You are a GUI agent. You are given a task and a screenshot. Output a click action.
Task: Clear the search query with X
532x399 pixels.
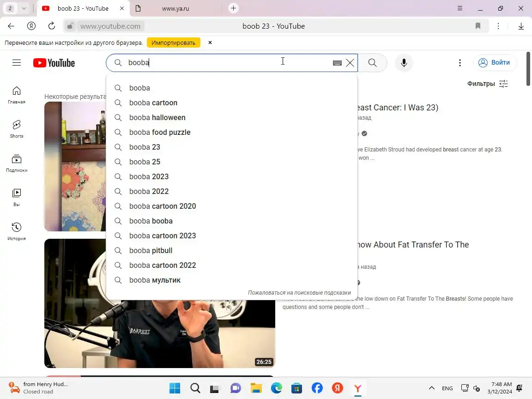[x=350, y=63]
